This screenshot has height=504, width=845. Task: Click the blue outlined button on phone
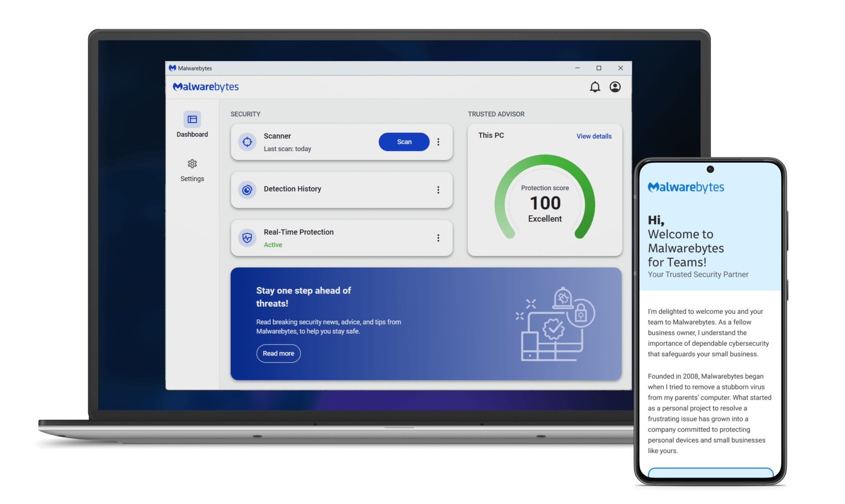[x=710, y=473]
